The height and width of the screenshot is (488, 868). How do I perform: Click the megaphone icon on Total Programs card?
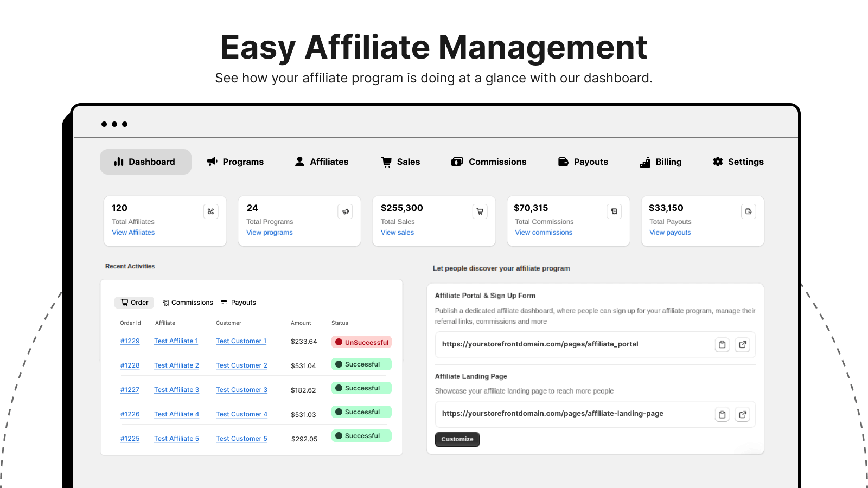(346, 211)
